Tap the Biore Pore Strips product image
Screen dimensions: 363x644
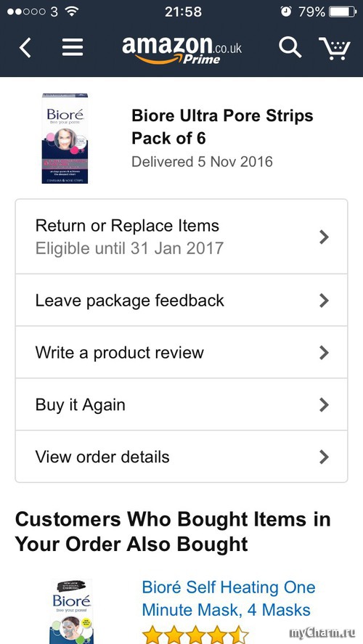65,139
